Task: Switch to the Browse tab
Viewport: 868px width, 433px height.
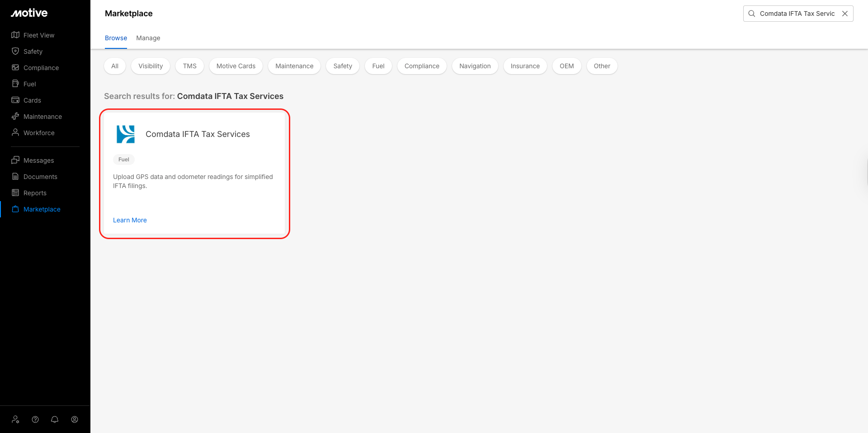Action: click(x=116, y=38)
